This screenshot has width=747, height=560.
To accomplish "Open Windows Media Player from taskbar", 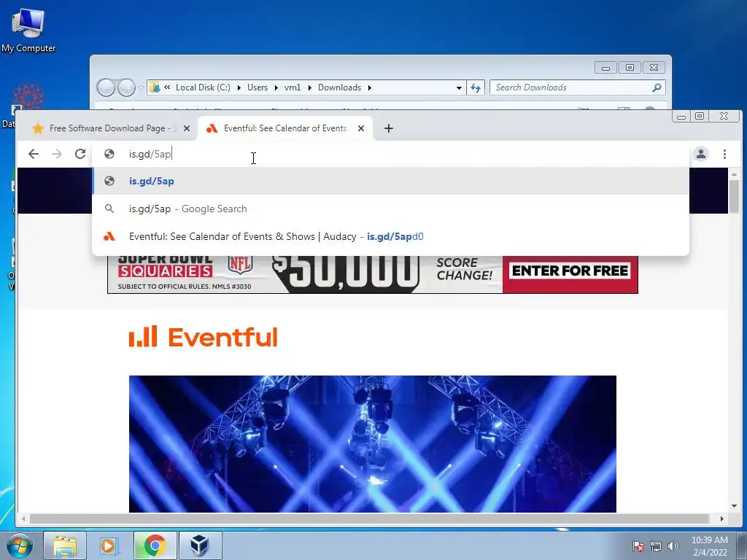I will click(110, 545).
